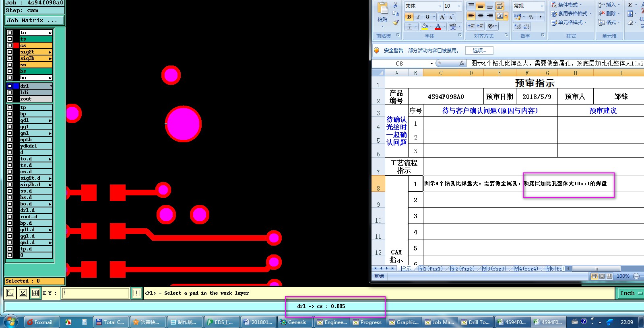Viewport: 644px width, 328px height.
Task: Expand the font color dropdown arrow
Action: point(444,27)
